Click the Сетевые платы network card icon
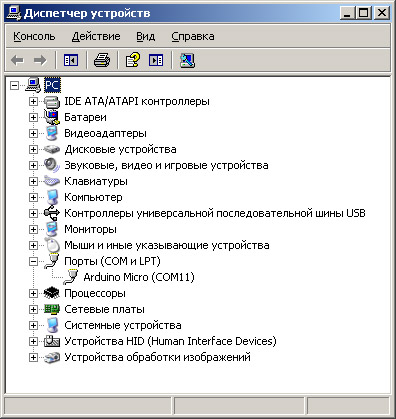 coord(52,309)
